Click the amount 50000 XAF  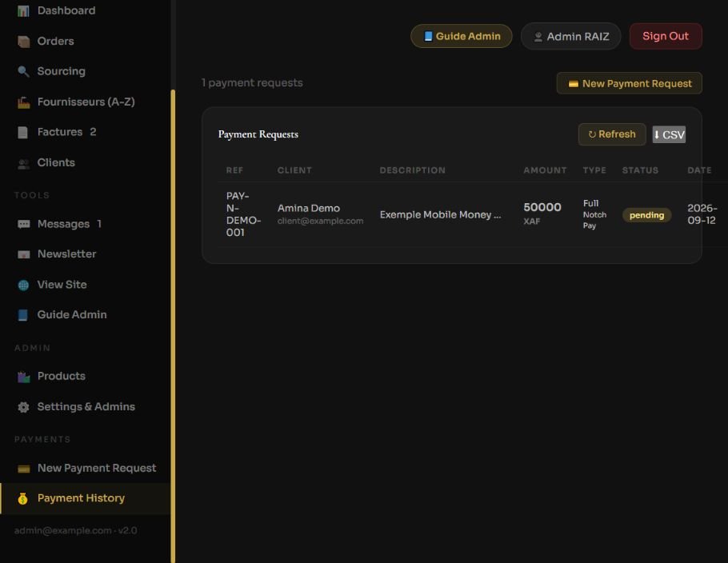(x=542, y=214)
